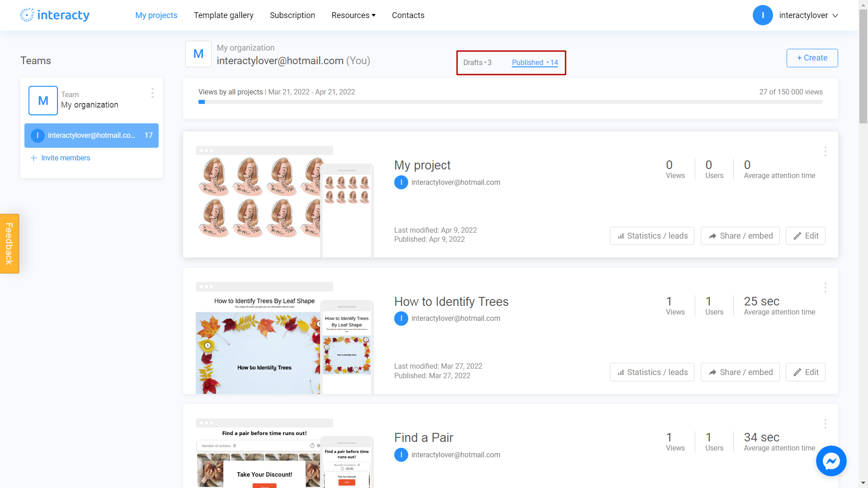The width and height of the screenshot is (868, 488).
Task: Select the interactylover@hotmail.com team entry
Action: [91, 136]
